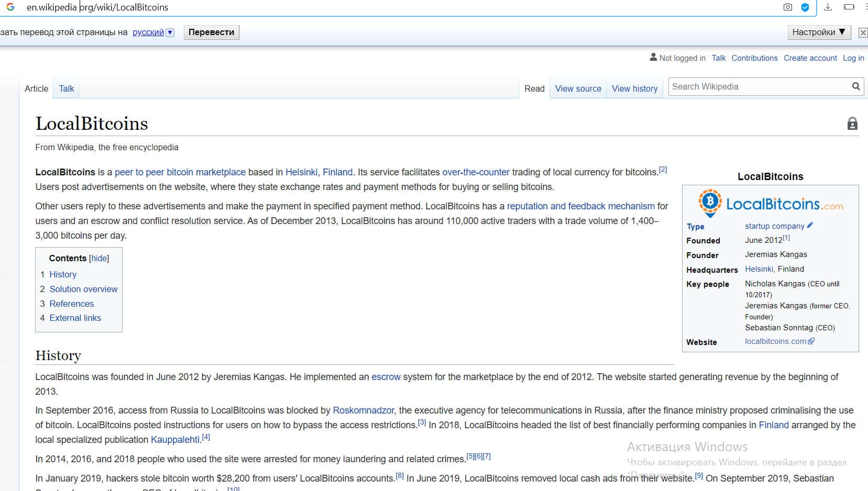
Task: Click the pencil edit icon beside startup company
Action: [810, 226]
